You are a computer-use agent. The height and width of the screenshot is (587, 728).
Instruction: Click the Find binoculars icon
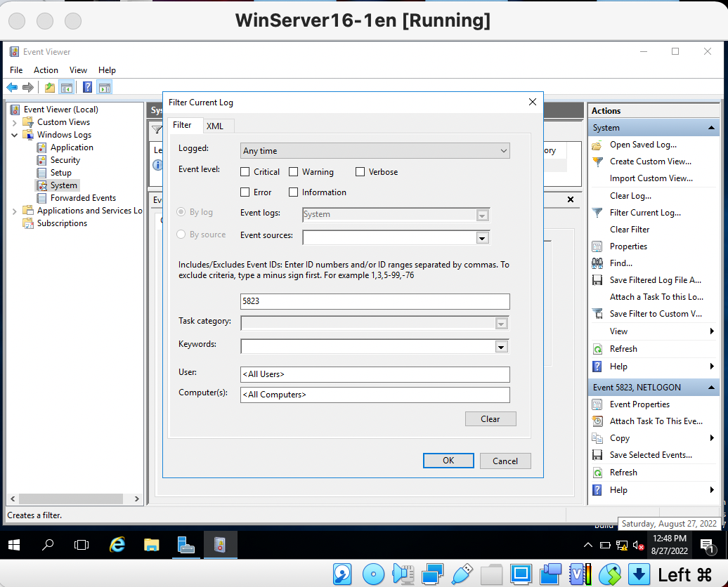pos(597,263)
